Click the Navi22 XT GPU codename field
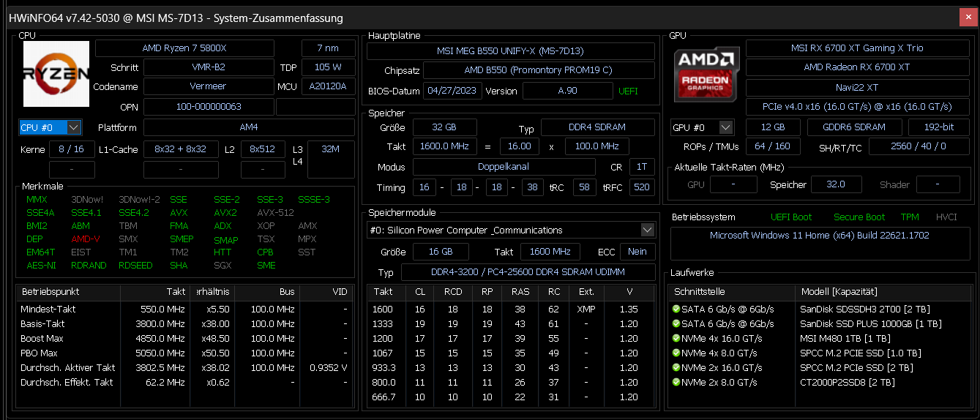This screenshot has height=420, width=980. coord(857,88)
